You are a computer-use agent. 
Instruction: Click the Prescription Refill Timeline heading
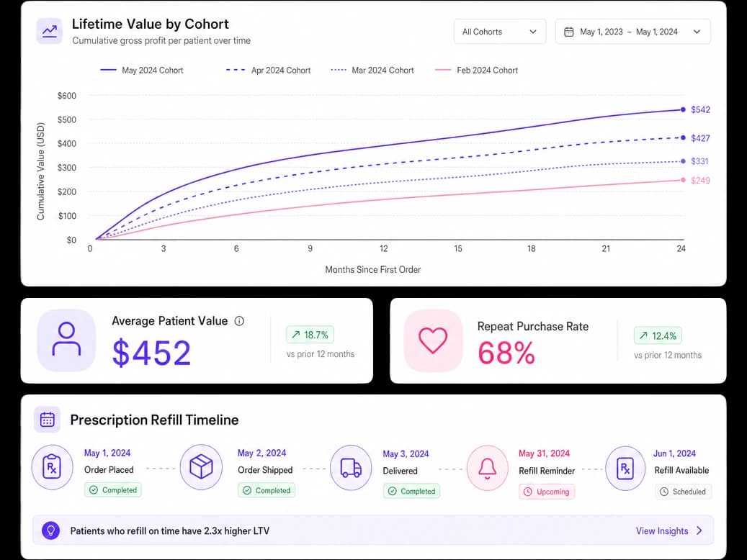154,420
